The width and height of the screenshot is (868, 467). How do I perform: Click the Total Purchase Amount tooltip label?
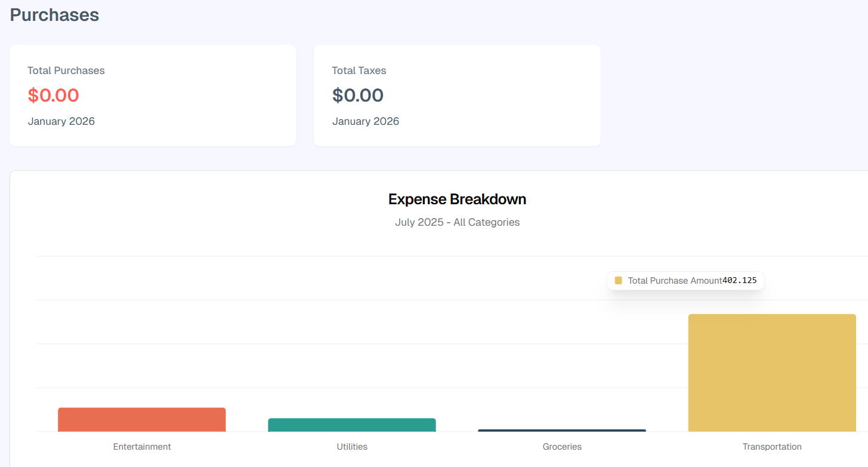click(x=675, y=281)
